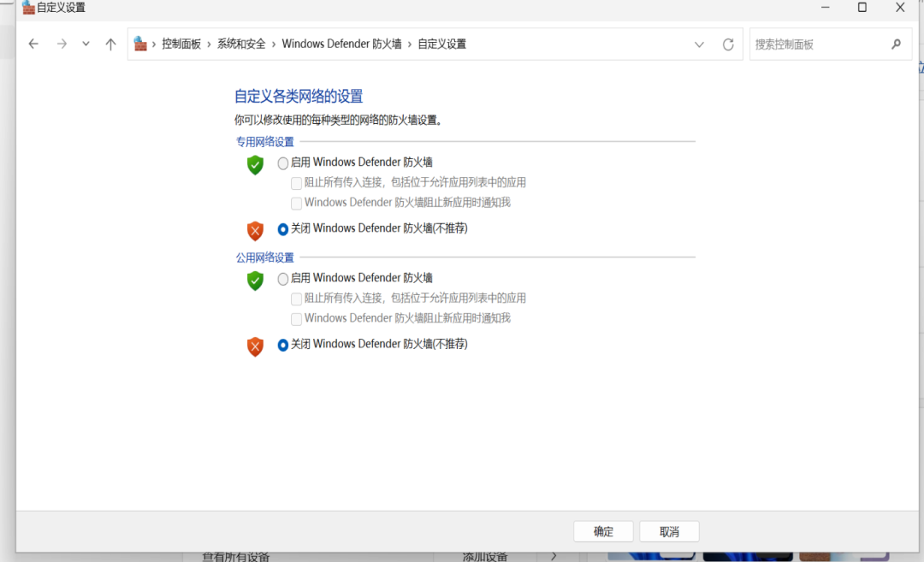The height and width of the screenshot is (562, 924).
Task: Expand chevron after 系统和安全 breadcrumb
Action: (274, 44)
